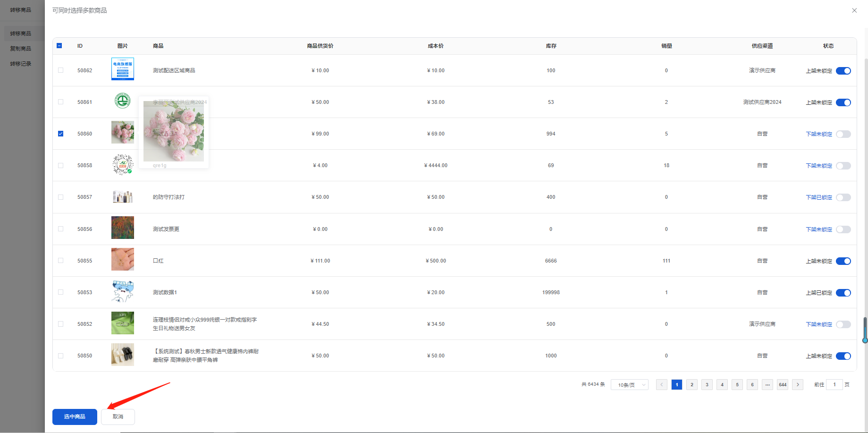
Task: Open 复制商品 in the left sidebar
Action: [21, 49]
